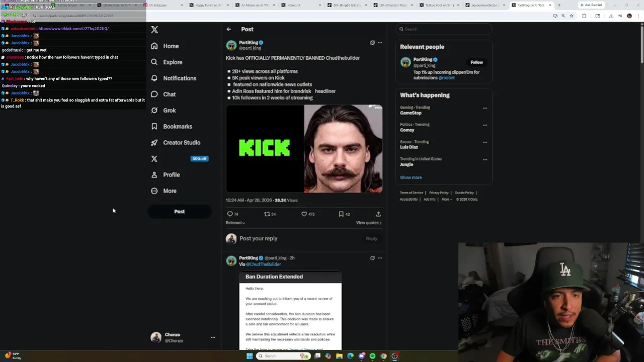The image size is (644, 362).
Task: Click the greyed Reply button
Action: pyautogui.click(x=371, y=238)
